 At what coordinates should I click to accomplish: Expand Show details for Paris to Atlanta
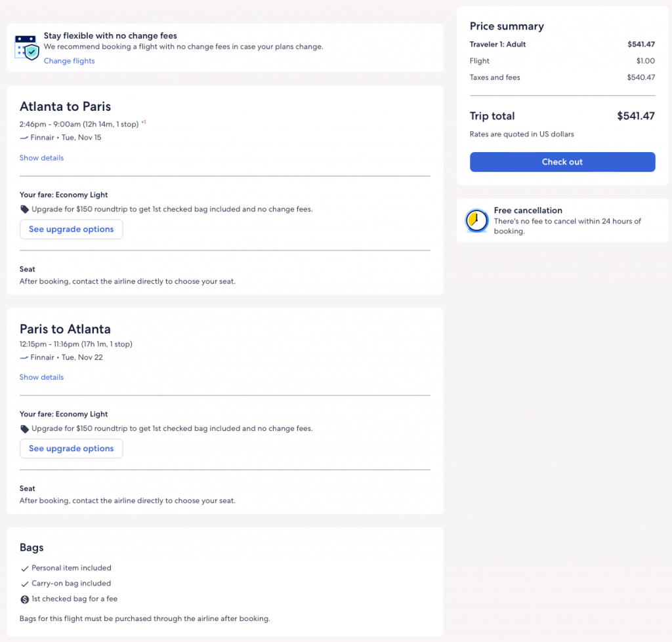coord(41,377)
